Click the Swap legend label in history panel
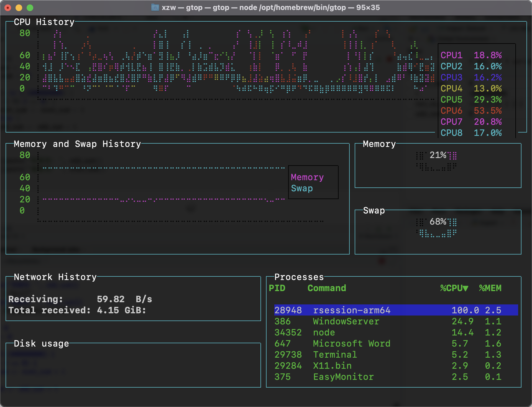This screenshot has width=532, height=407. [302, 188]
